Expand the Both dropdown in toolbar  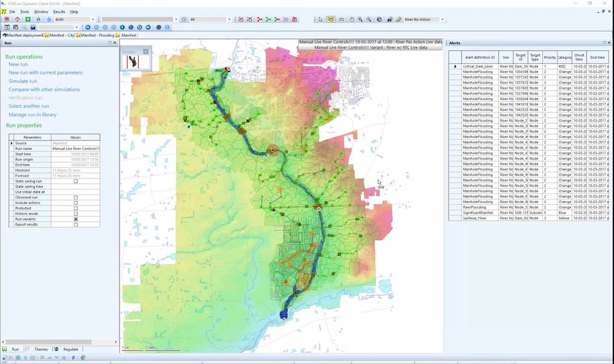92,20
